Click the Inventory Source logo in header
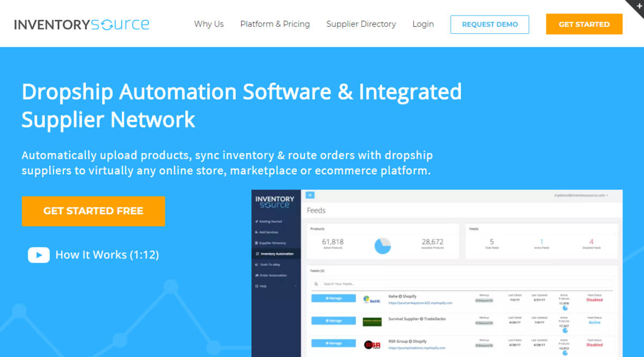 click(x=82, y=24)
